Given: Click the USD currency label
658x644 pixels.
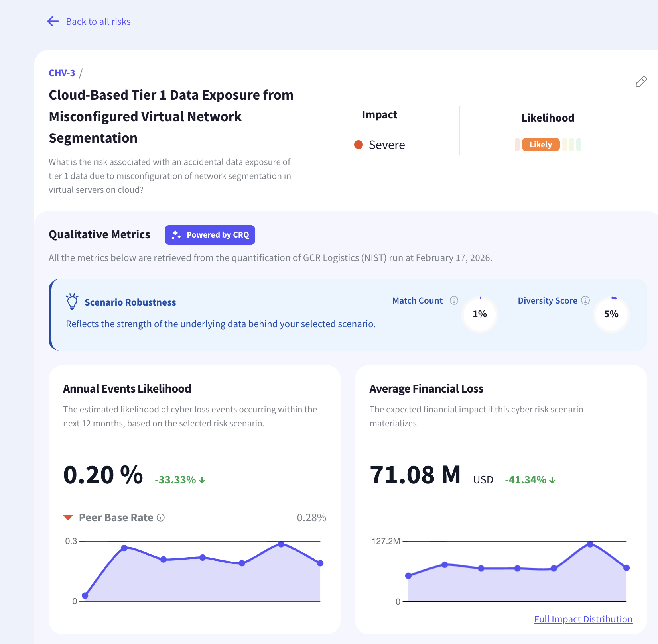Looking at the screenshot, I should click(x=483, y=480).
